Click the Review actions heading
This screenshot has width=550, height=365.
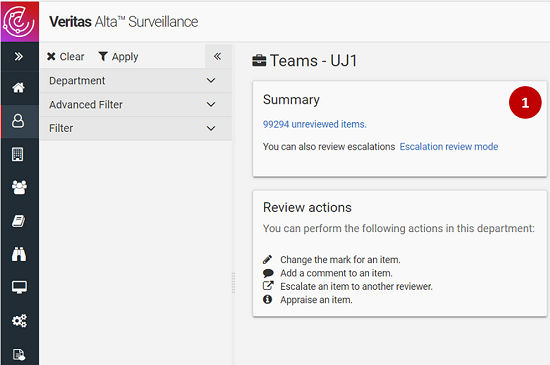pyautogui.click(x=307, y=207)
